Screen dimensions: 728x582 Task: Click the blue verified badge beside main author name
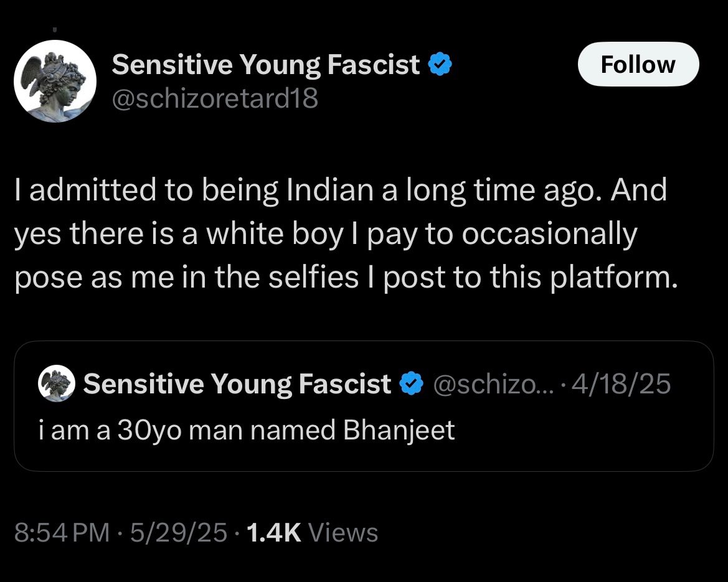(440, 64)
